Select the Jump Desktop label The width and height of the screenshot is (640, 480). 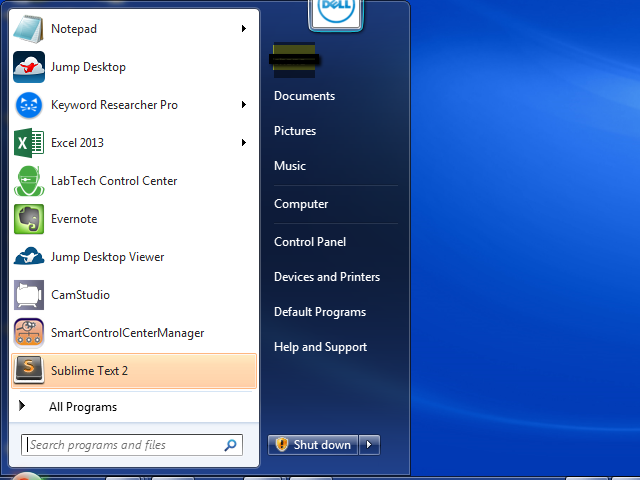pyautogui.click(x=88, y=67)
